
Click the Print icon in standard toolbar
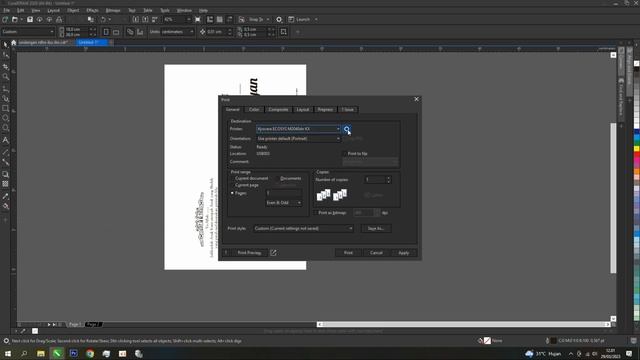coord(59,19)
